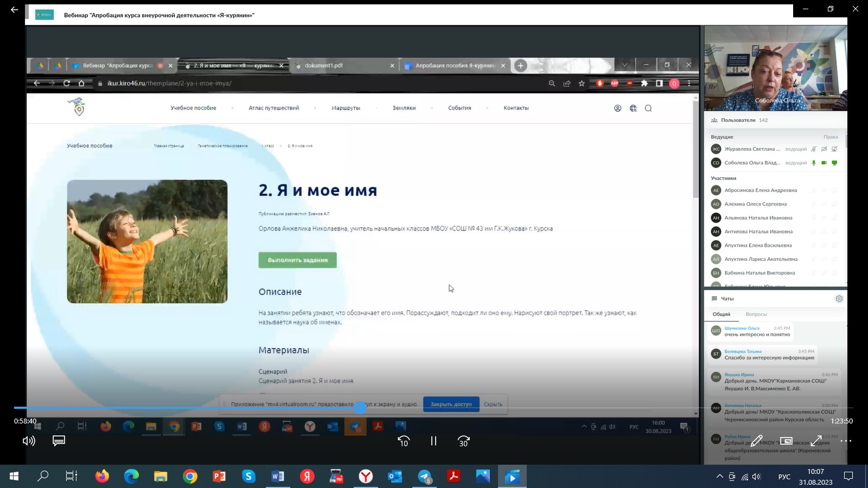Switch to Google Chrome on the Windows taskbar

190,476
